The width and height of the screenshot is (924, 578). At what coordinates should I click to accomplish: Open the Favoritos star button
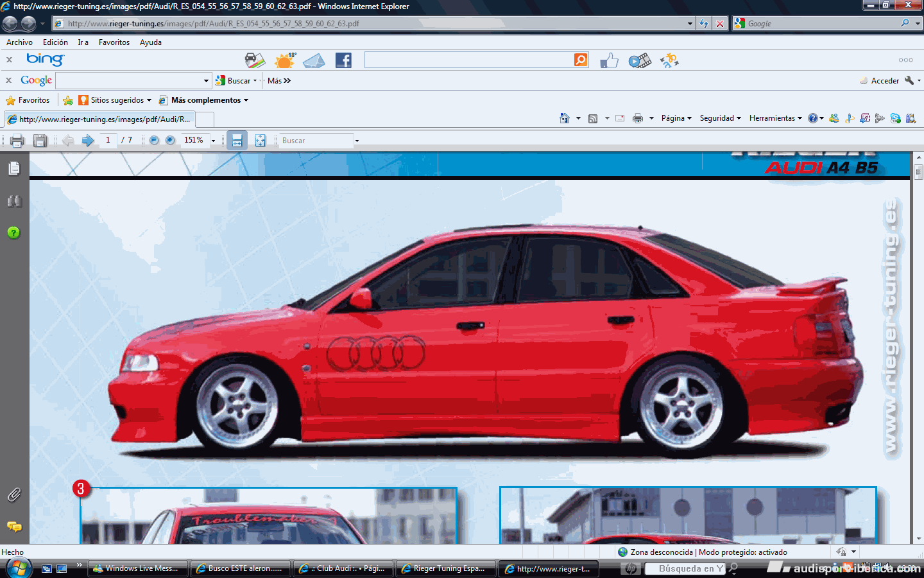28,100
